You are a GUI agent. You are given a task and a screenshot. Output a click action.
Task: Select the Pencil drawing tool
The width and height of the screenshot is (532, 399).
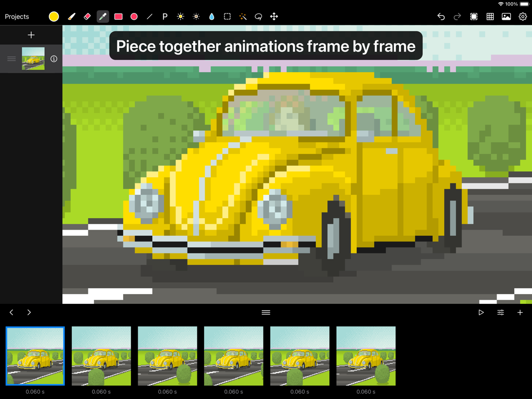pos(72,16)
